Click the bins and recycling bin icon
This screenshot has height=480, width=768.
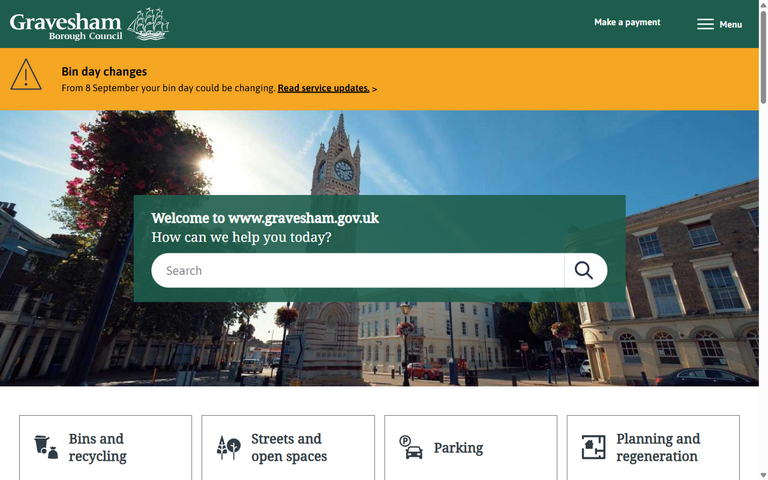(x=46, y=447)
